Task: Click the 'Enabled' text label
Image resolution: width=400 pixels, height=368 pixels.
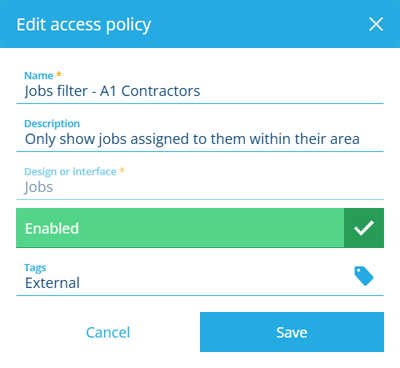Action: point(52,228)
